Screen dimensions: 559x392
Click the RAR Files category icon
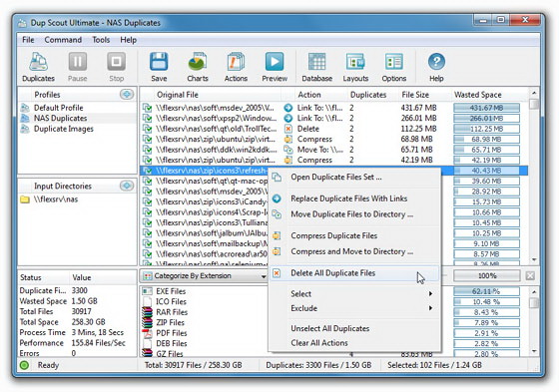[147, 312]
